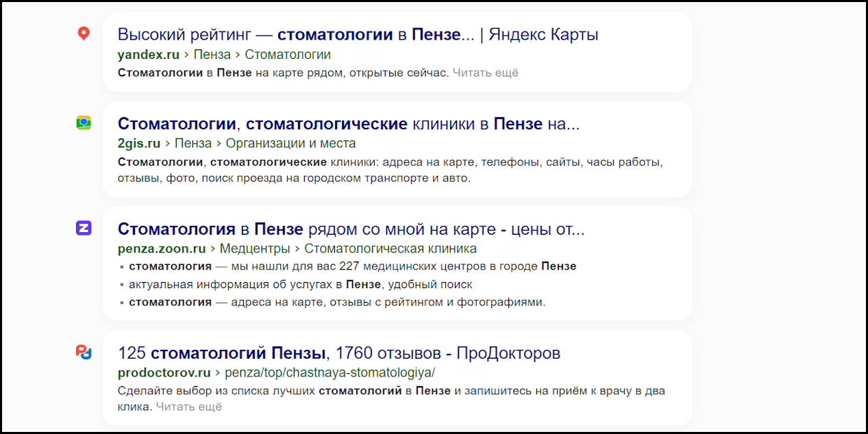Click the 'Пенза' breadcrumb under 2gis.ru
This screenshot has height=434, width=868.
[x=193, y=144]
